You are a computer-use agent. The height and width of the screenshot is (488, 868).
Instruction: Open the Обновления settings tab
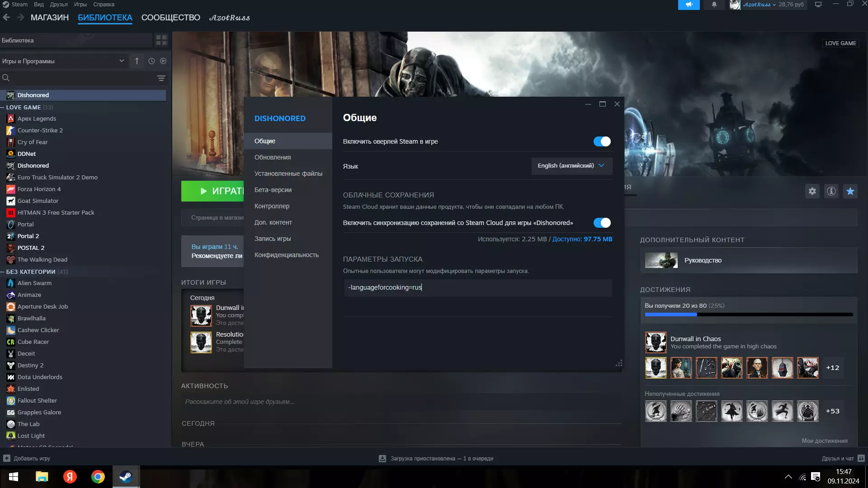pos(273,157)
